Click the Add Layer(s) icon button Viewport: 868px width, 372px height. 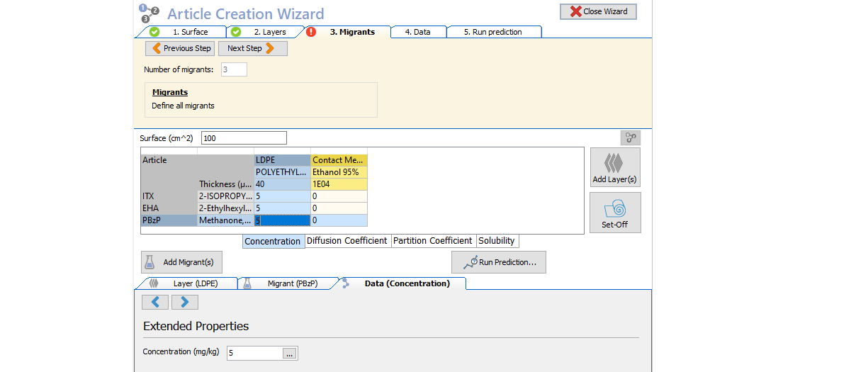[x=614, y=167]
